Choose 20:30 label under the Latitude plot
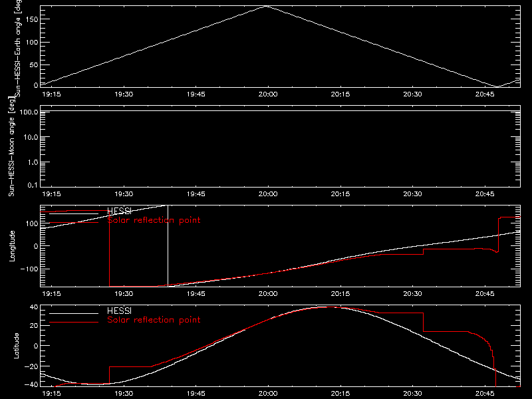Image resolution: width=532 pixels, height=399 pixels. coord(412,394)
